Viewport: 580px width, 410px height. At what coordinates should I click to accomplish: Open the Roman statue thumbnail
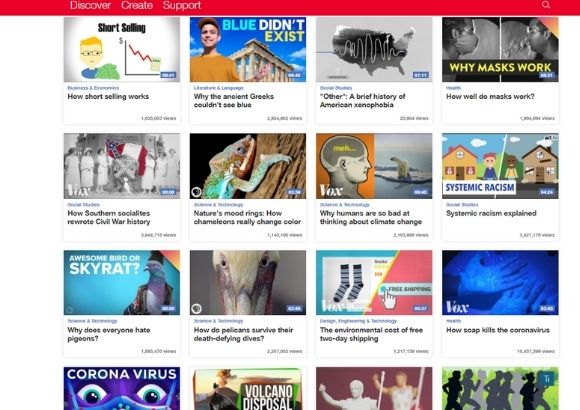(374, 389)
